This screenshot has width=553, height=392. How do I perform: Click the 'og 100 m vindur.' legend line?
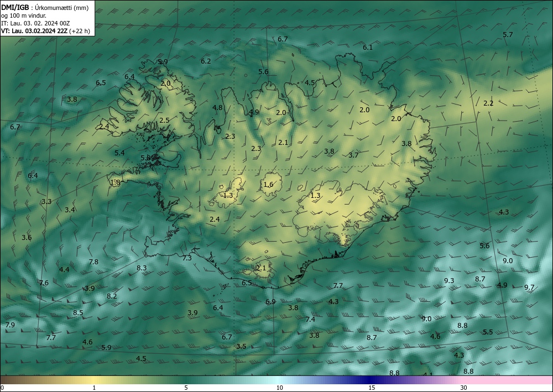coord(24,15)
